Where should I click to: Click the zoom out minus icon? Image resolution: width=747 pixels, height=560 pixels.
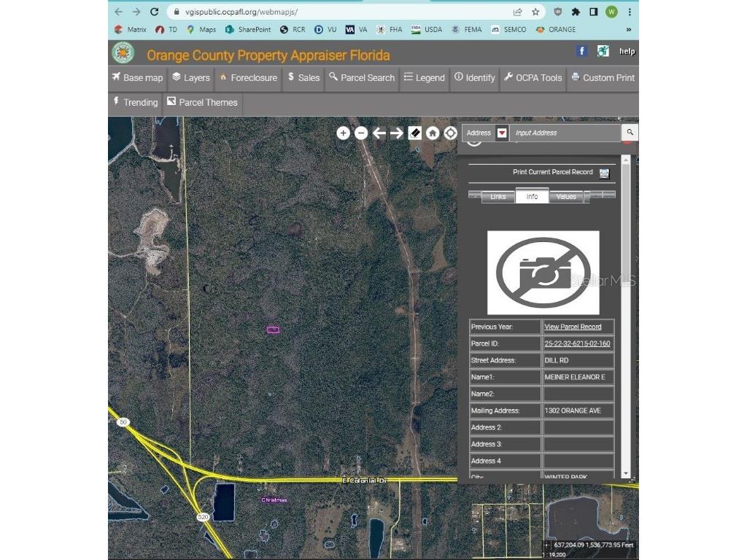361,133
